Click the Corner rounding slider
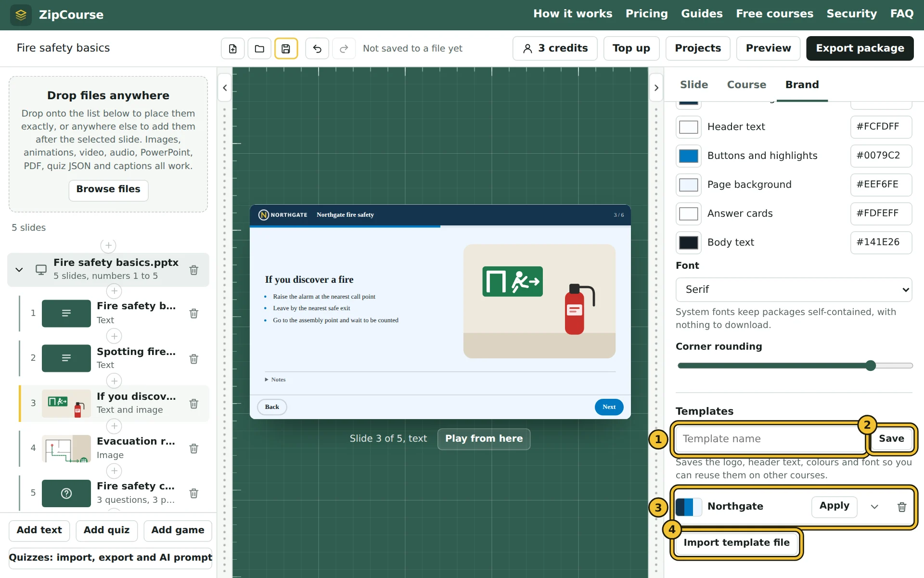 [x=795, y=366]
